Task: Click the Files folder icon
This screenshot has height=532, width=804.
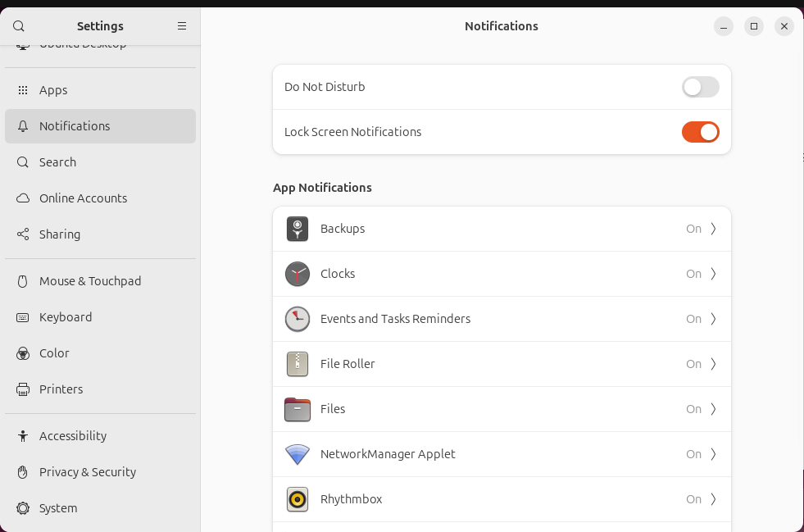Action: point(298,409)
